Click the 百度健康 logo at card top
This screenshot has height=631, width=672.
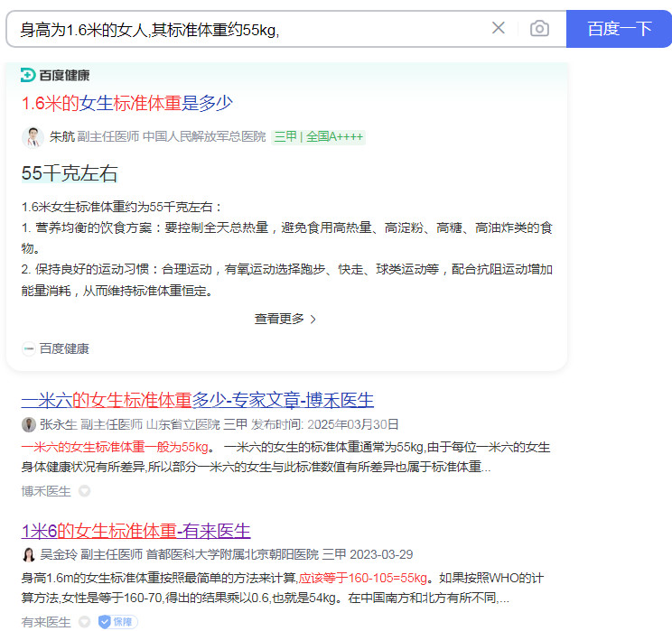click(x=55, y=75)
